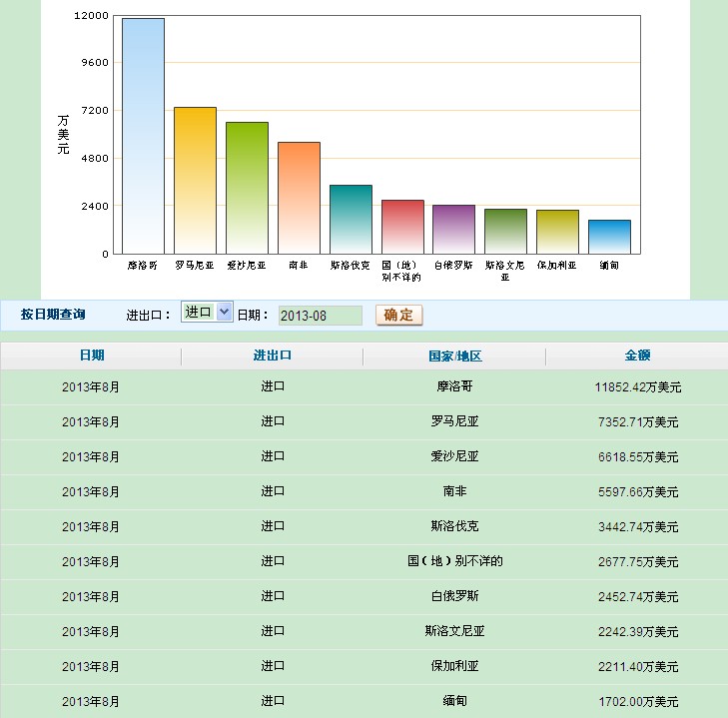
Task: Click the amount 2242.39万美元
Action: (x=638, y=631)
